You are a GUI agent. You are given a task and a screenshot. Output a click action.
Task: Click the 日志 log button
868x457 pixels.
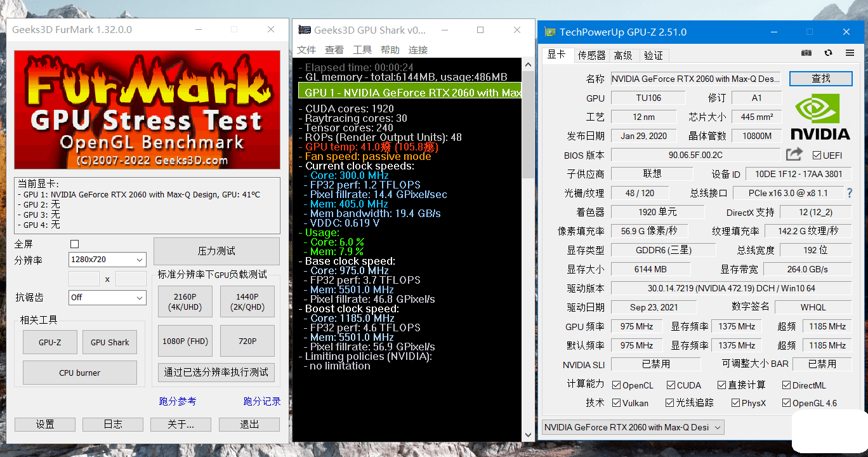[x=113, y=424]
